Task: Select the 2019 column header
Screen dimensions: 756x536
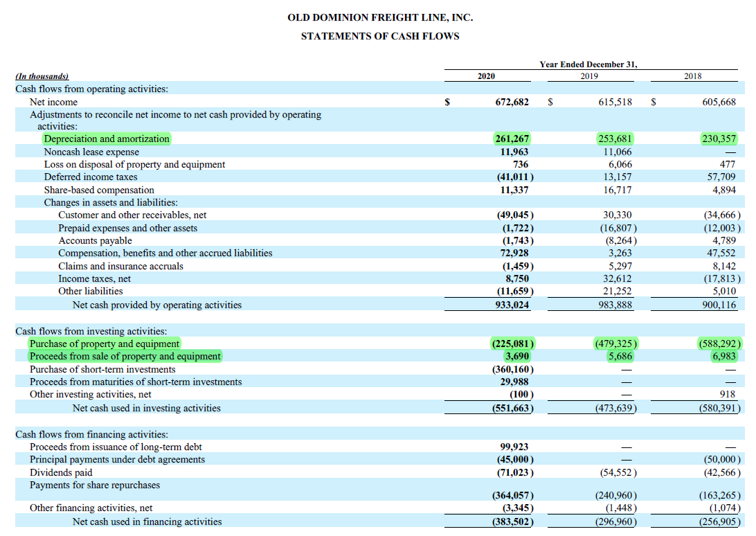Action: click(x=589, y=76)
